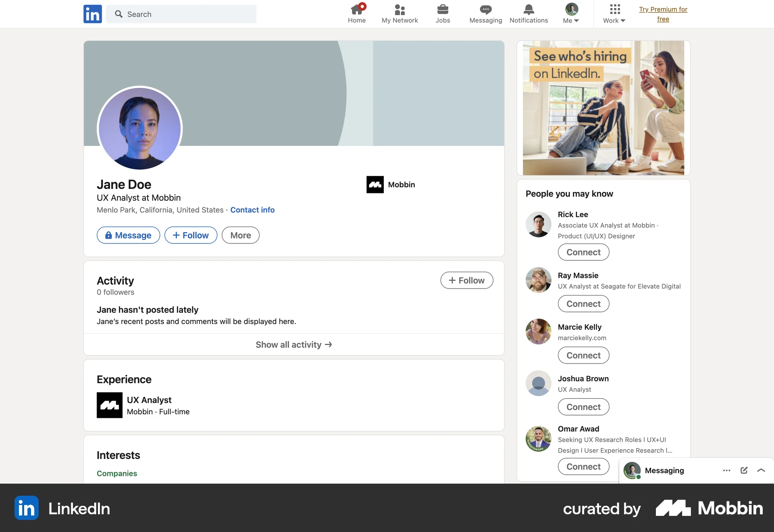
Task: Open the Companies tab under Interests
Action: [x=117, y=474]
